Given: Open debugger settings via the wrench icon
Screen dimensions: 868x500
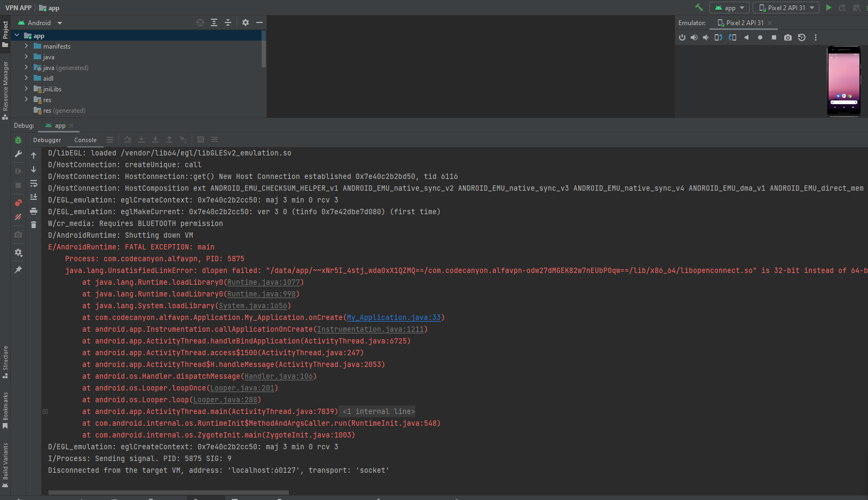Looking at the screenshot, I should click(x=18, y=154).
